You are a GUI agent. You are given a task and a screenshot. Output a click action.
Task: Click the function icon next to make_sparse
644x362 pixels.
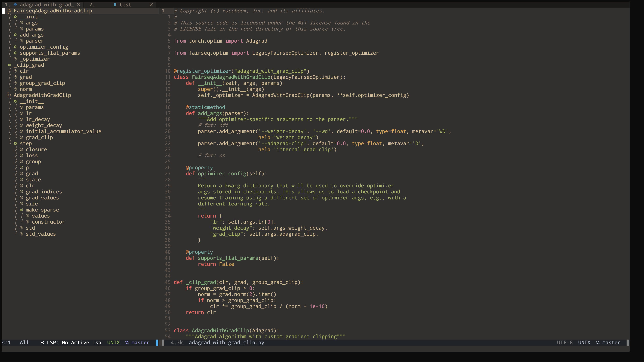(x=21, y=210)
